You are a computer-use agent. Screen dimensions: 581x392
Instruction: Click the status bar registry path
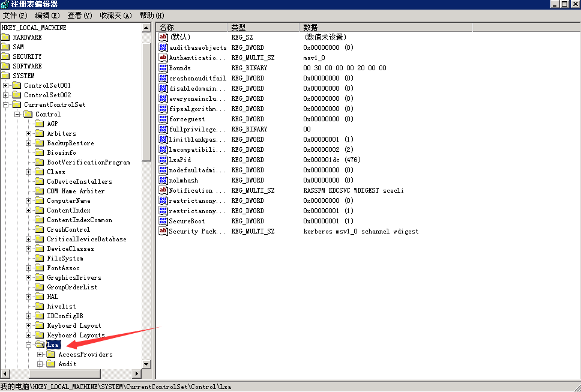click(x=116, y=387)
